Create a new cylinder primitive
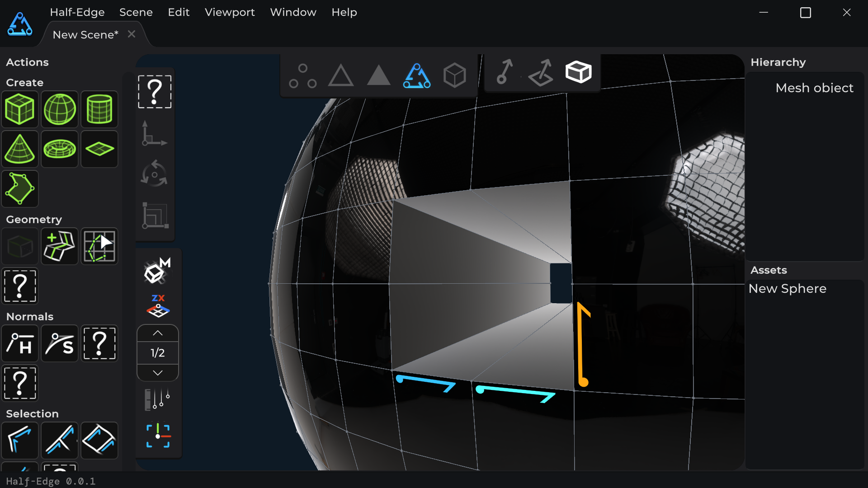The image size is (868, 488). coord(99,109)
